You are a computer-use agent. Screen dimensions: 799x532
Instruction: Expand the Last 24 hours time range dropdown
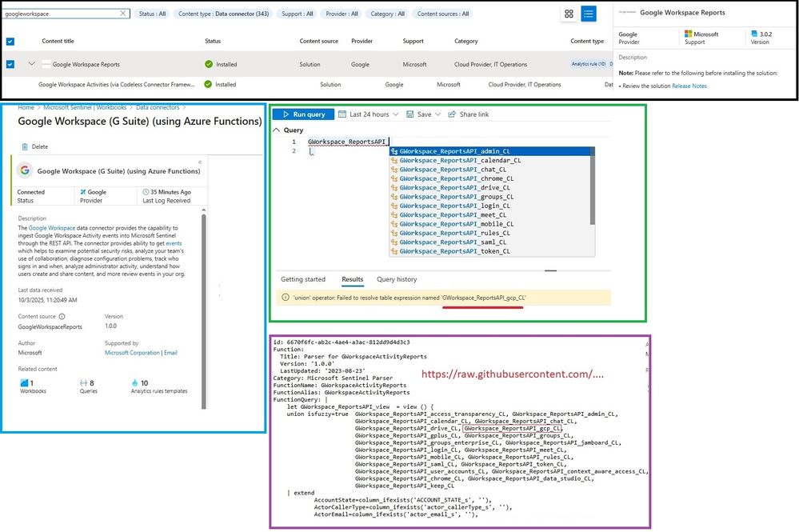pyautogui.click(x=395, y=114)
